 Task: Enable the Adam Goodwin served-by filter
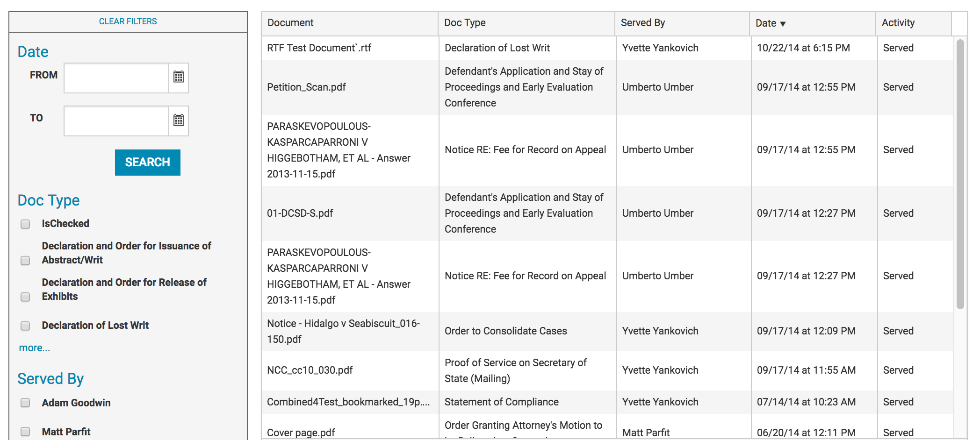[x=25, y=403]
